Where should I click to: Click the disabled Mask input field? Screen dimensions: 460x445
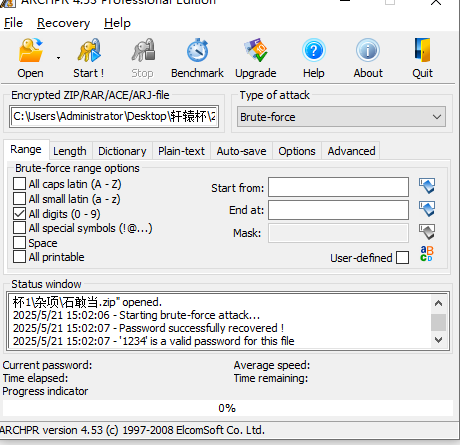[338, 233]
